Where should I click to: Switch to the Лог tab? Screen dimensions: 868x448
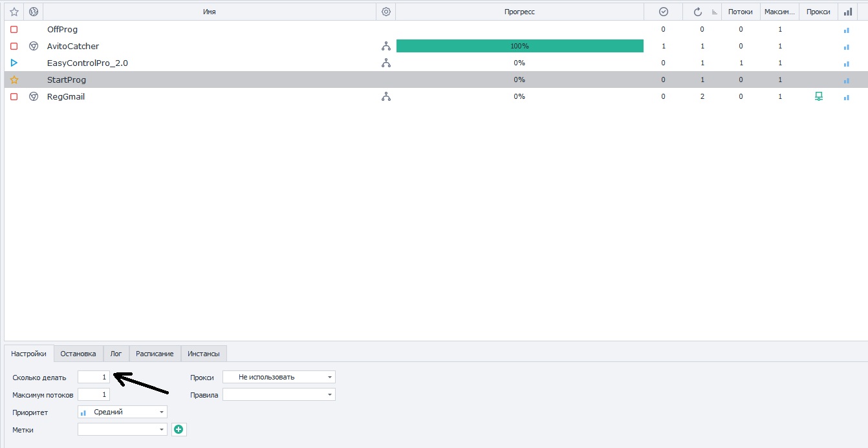116,354
